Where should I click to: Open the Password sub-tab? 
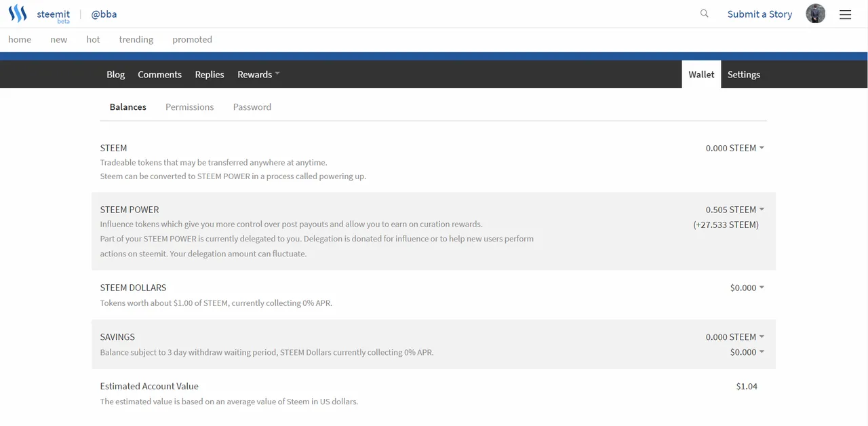point(252,107)
